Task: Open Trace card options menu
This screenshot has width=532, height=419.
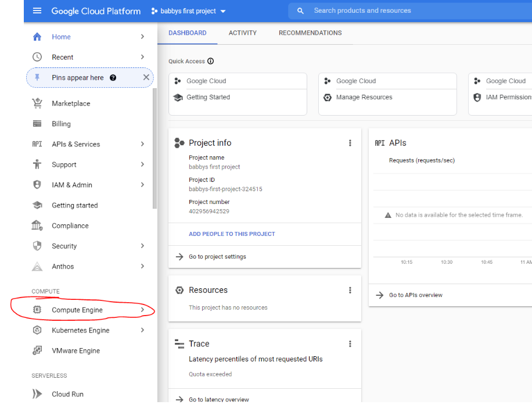Action: (350, 344)
